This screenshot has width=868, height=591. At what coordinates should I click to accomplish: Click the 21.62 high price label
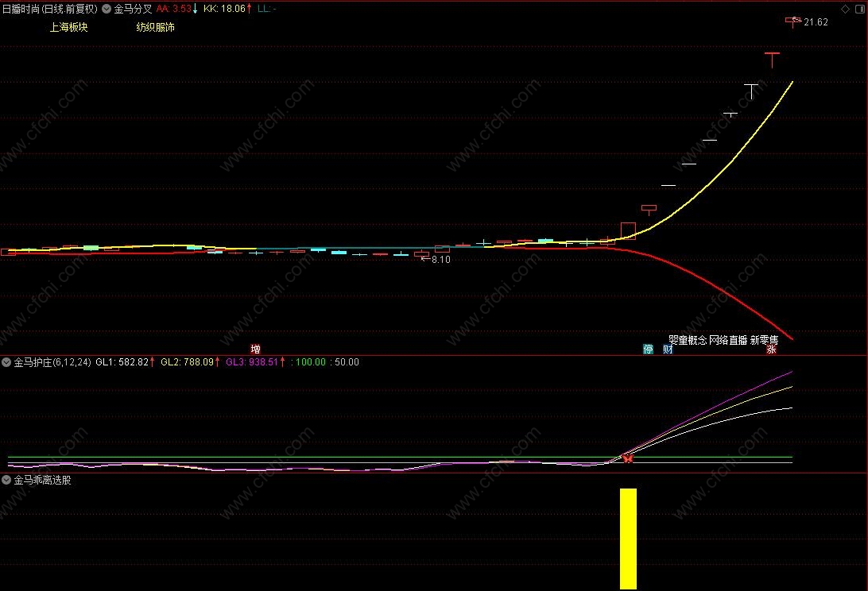pos(816,22)
